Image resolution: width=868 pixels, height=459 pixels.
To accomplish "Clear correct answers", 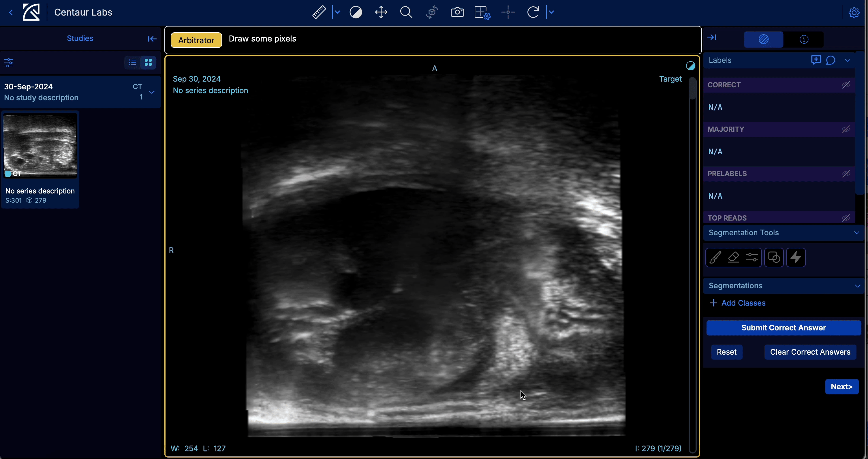I will click(x=810, y=352).
